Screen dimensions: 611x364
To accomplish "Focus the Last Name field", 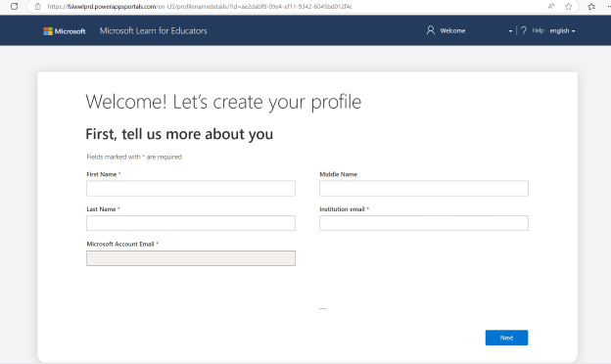I will (191, 223).
